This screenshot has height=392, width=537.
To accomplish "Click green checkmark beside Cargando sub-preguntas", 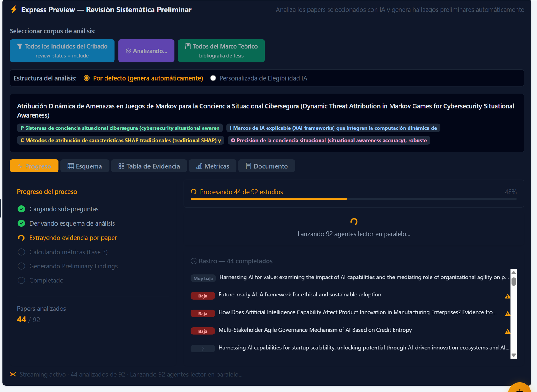I will tap(21, 209).
